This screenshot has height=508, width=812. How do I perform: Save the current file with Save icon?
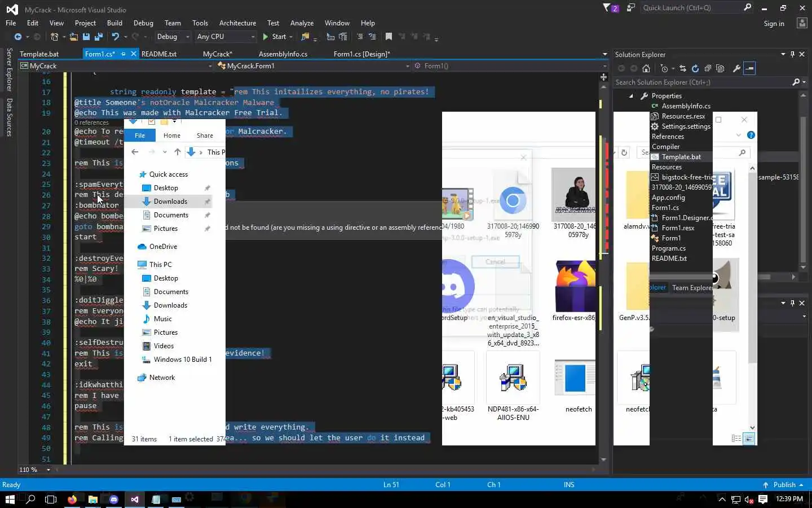click(x=86, y=37)
